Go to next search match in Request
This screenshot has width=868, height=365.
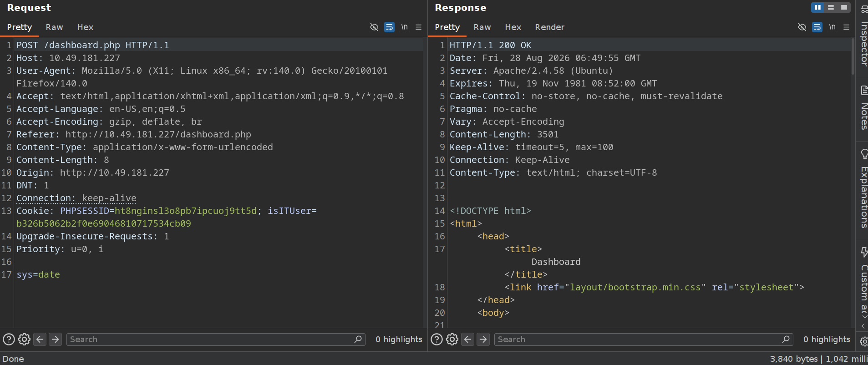(56, 340)
